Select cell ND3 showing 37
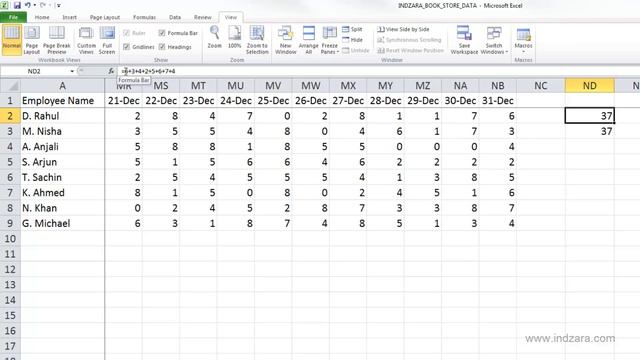Viewport: 640px width, 360px height. point(589,131)
